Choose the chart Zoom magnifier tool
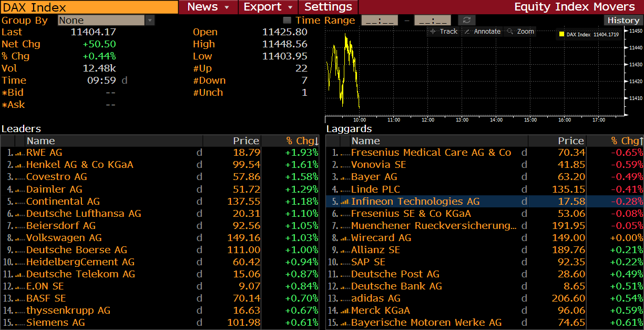The height and width of the screenshot is (330, 644). [x=520, y=32]
